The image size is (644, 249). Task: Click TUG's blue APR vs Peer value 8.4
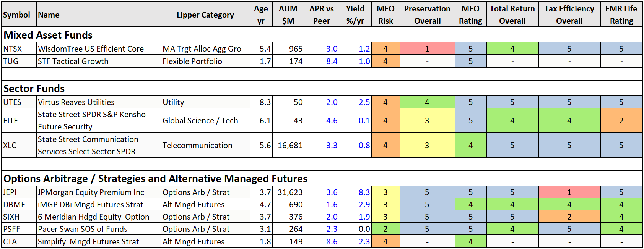click(332, 61)
